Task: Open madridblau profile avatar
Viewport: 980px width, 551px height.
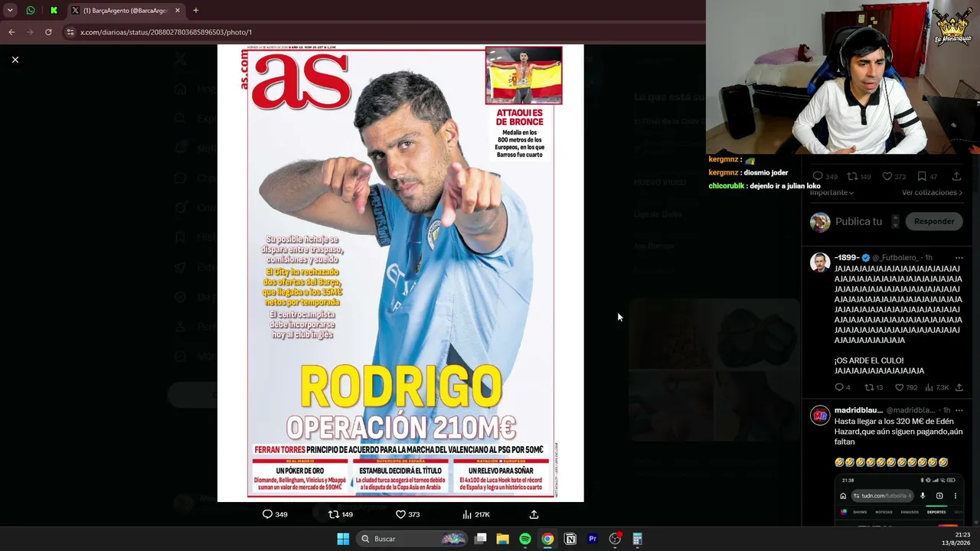Action: [820, 416]
